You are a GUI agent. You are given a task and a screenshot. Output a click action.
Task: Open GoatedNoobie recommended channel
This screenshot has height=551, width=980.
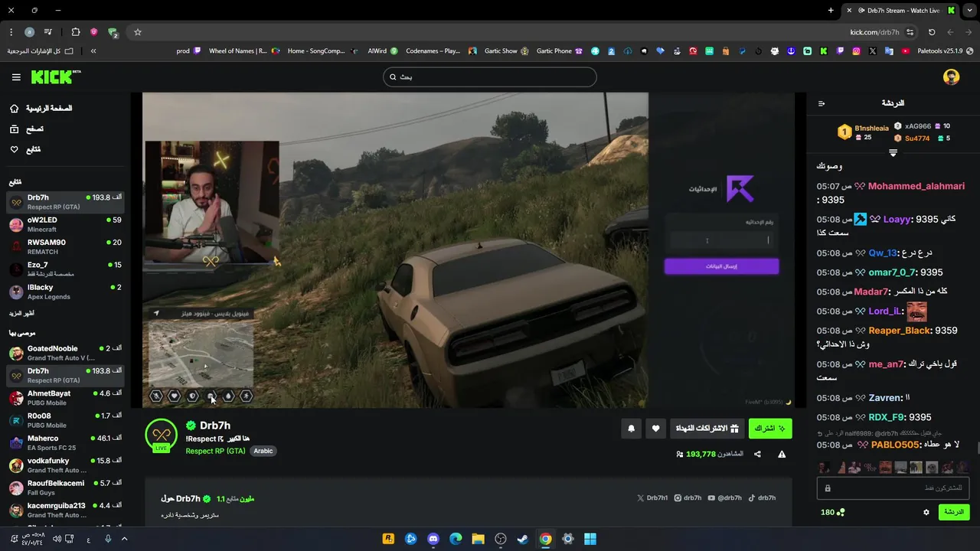click(65, 353)
